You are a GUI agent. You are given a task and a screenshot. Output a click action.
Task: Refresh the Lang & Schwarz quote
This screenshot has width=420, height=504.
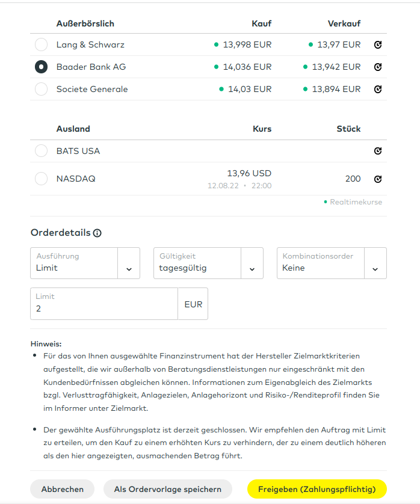click(378, 45)
